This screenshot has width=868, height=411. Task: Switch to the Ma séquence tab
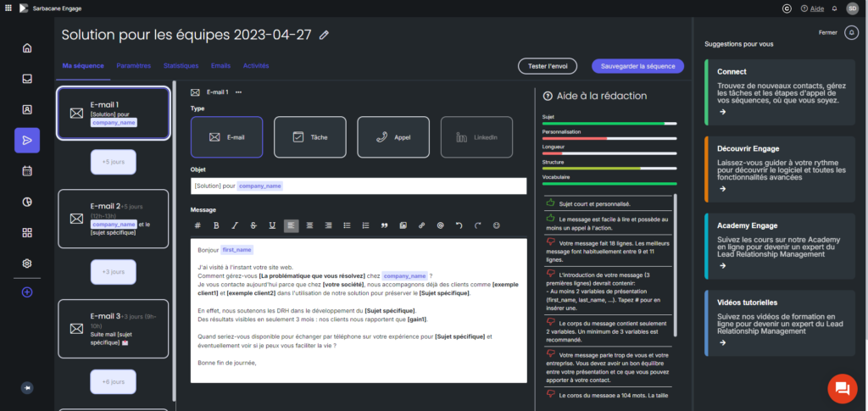click(83, 66)
